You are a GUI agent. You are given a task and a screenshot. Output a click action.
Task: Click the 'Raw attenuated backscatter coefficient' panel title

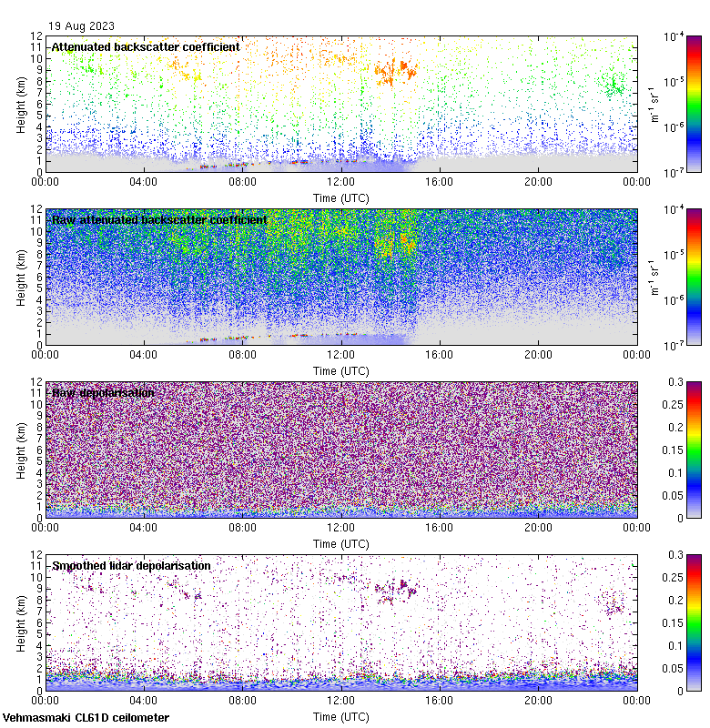point(159,219)
